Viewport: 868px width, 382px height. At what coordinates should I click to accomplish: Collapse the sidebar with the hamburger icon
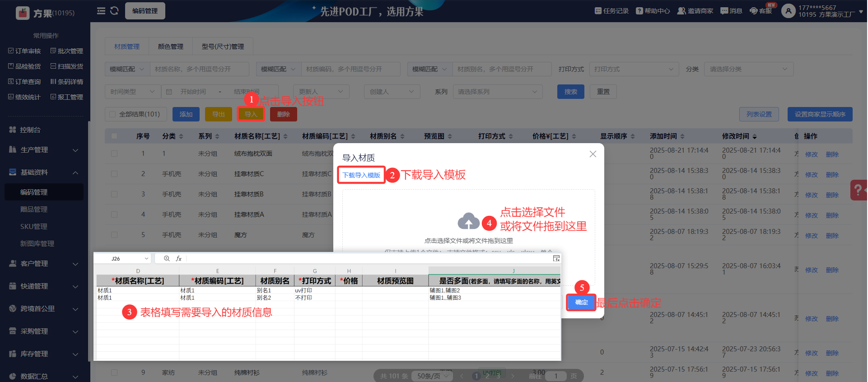click(101, 11)
